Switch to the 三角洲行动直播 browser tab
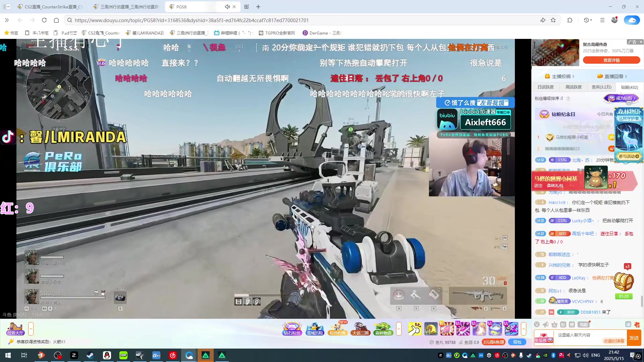The image size is (644, 362). tap(126, 7)
